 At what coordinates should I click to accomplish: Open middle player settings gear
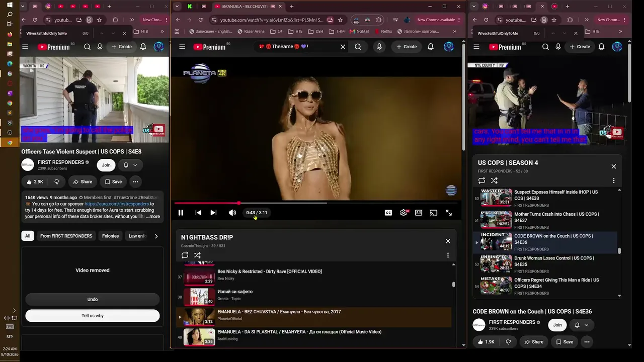[x=404, y=213]
